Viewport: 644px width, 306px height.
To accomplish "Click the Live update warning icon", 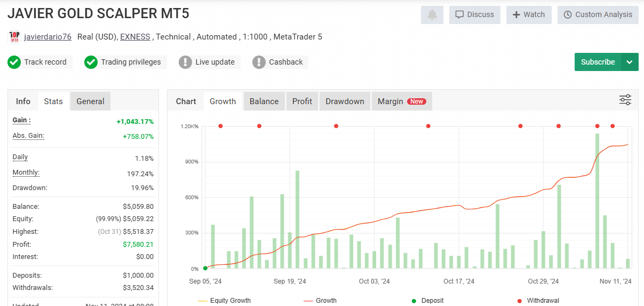I will 185,62.
